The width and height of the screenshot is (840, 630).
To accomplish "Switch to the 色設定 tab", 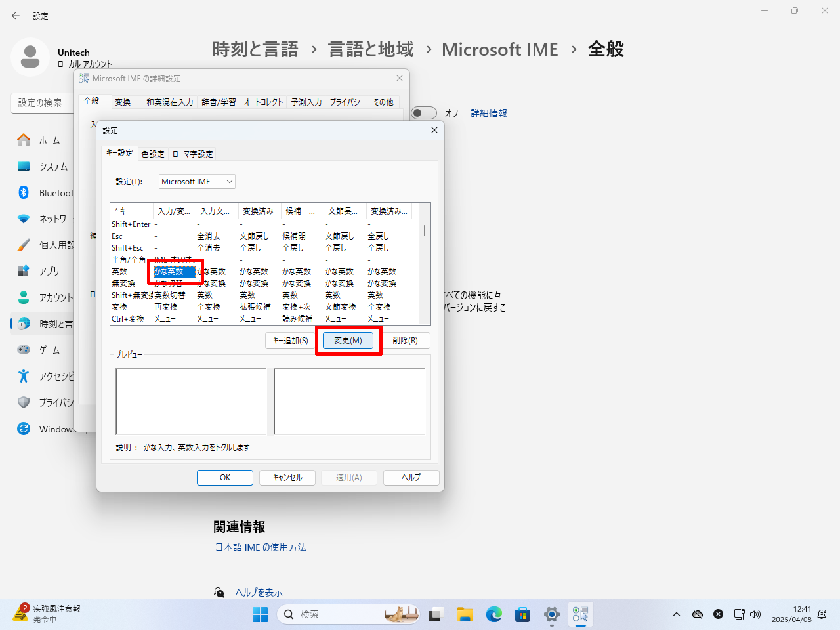I will (153, 154).
